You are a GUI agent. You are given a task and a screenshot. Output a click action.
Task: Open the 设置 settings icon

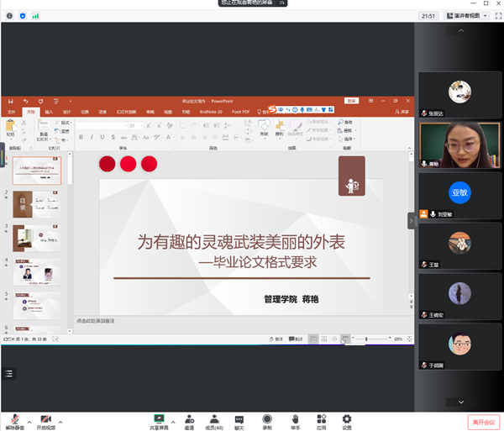(347, 418)
